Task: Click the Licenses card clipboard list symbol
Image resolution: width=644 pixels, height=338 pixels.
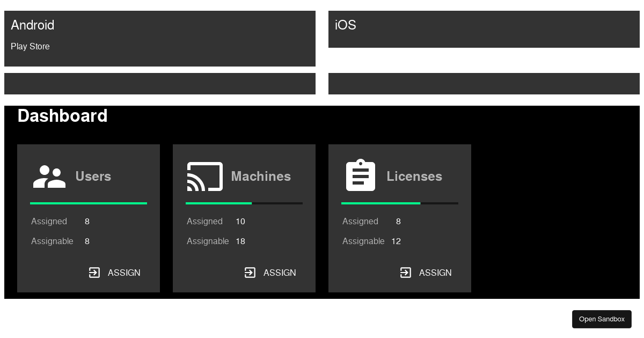Action: 361,175
